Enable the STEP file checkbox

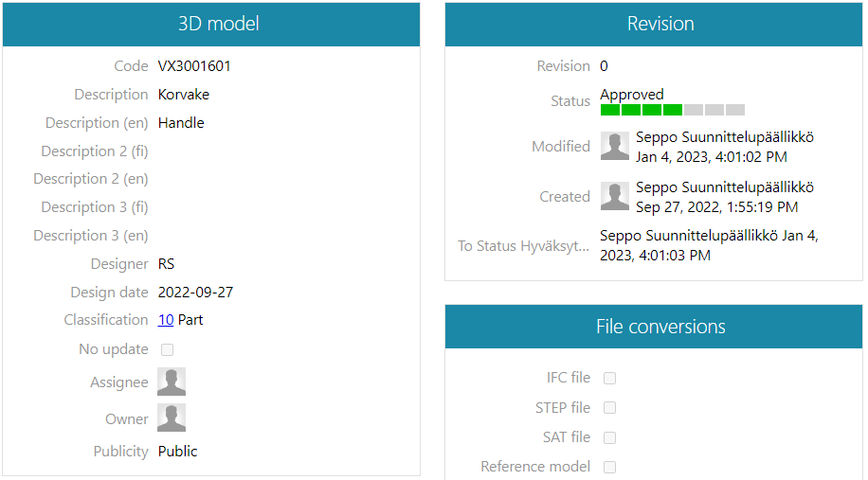point(610,408)
